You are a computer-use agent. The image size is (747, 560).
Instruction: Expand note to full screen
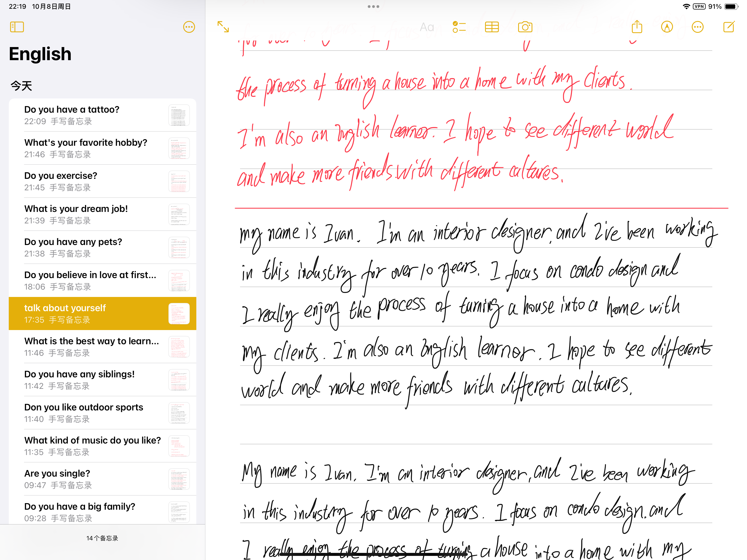point(223,27)
